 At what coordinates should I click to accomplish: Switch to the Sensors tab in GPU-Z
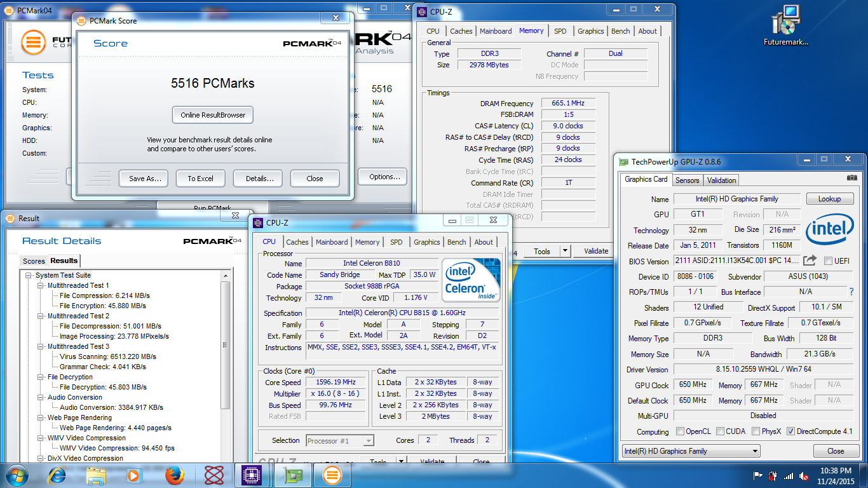coord(687,180)
